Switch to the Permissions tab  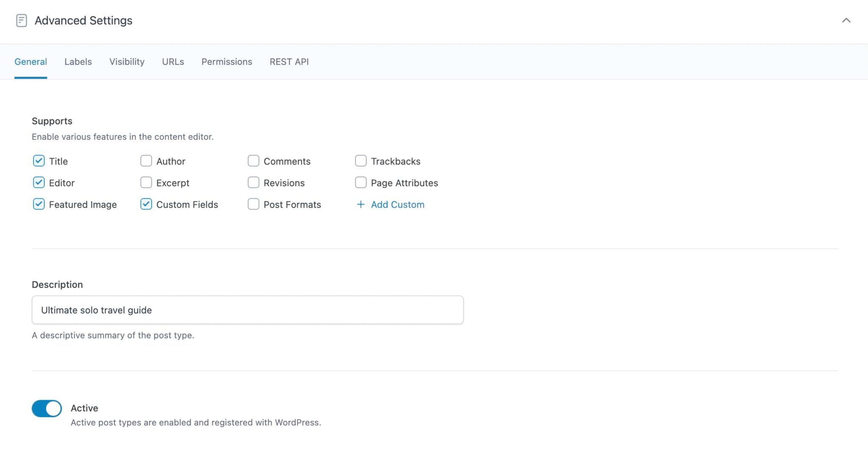(x=226, y=61)
